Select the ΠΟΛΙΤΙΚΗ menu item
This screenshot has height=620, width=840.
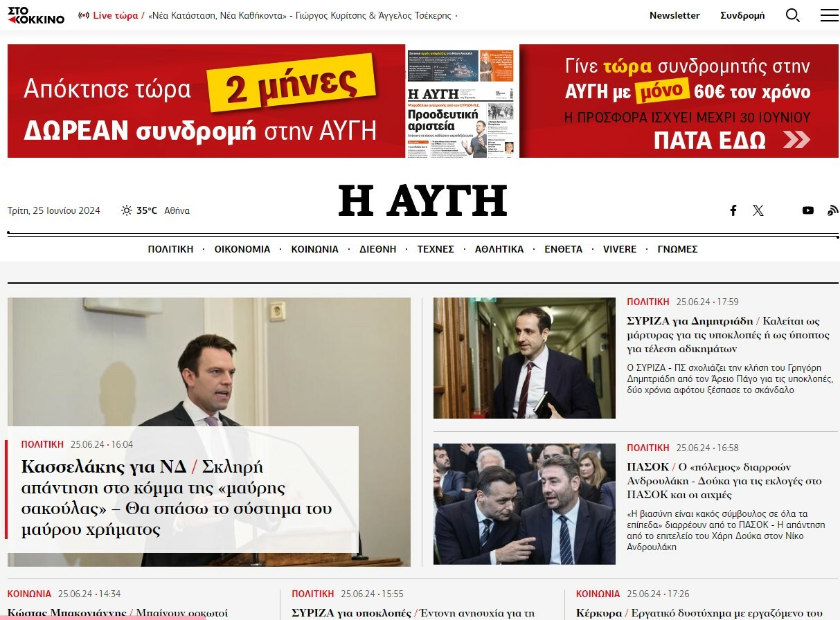(170, 249)
